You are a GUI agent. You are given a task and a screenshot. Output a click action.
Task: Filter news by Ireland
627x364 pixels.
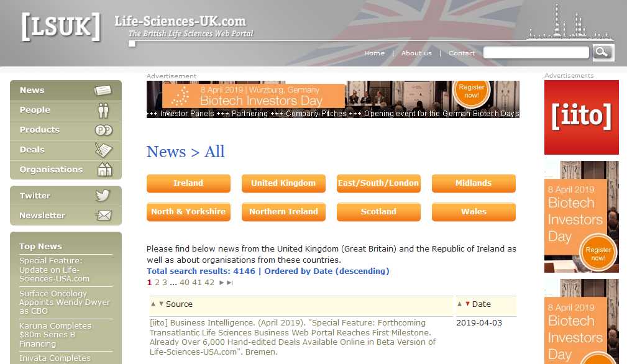point(188,183)
